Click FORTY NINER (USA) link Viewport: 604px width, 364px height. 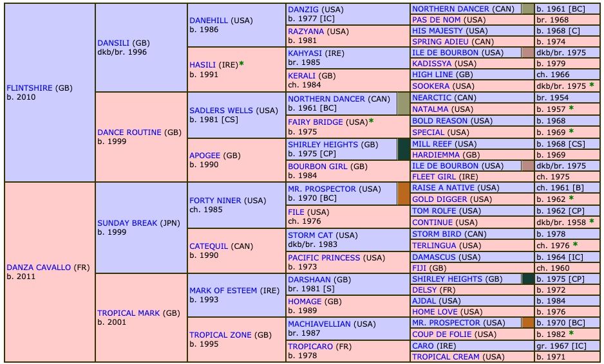(x=215, y=201)
